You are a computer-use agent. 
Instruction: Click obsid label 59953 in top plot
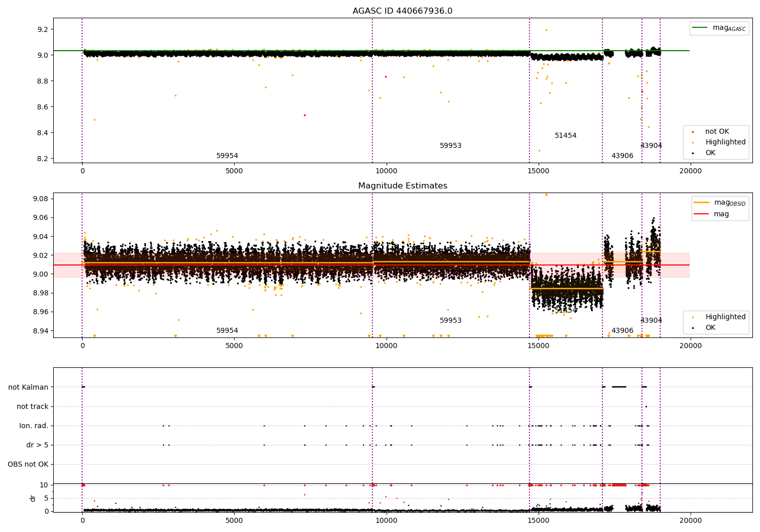450,146
